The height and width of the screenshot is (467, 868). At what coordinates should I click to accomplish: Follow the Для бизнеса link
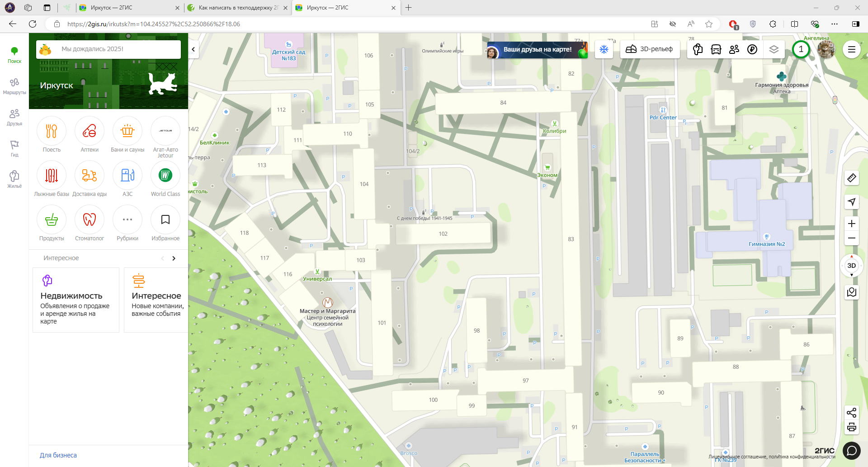tap(58, 455)
